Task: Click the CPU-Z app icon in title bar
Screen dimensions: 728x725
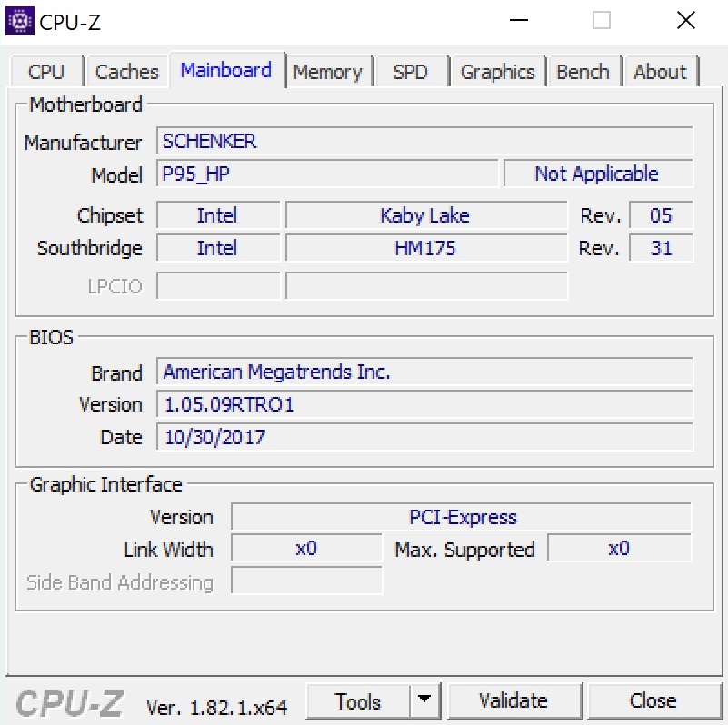Action: (19, 21)
